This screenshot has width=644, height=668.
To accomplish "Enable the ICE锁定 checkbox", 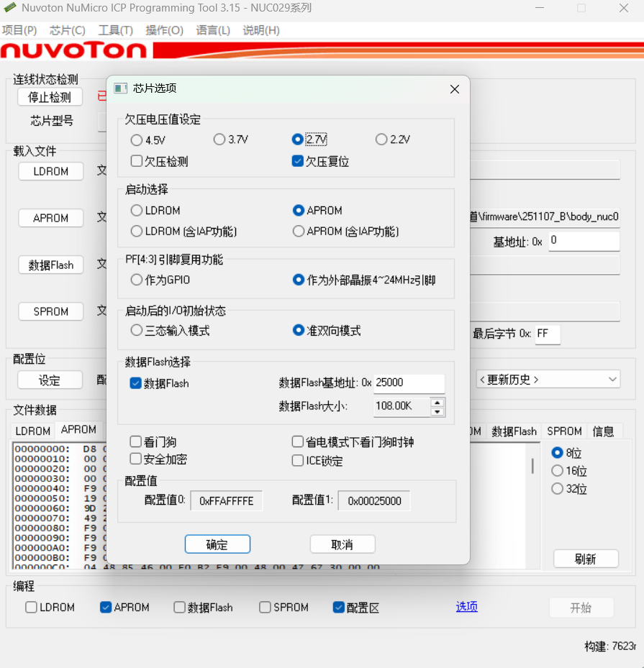I will tap(298, 461).
